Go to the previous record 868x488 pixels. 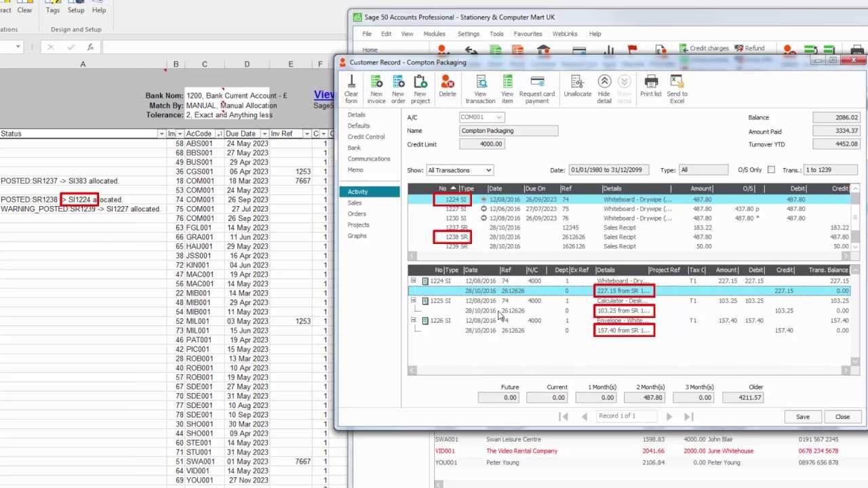pyautogui.click(x=585, y=416)
